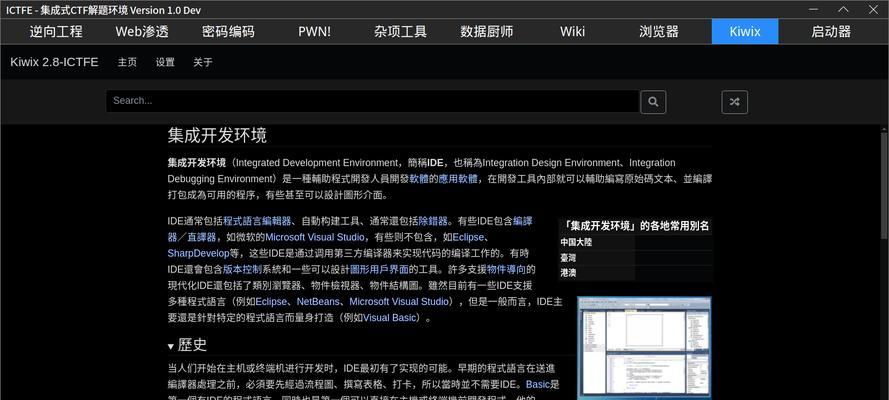
Task: Follow the first Microsoft Visual Studio link
Action: (316, 237)
